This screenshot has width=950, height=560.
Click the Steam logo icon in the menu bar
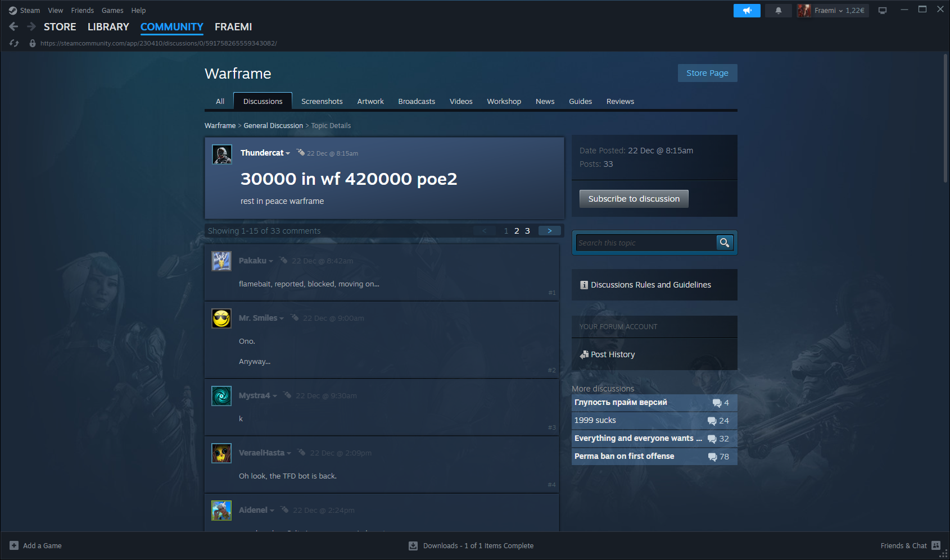13,11
